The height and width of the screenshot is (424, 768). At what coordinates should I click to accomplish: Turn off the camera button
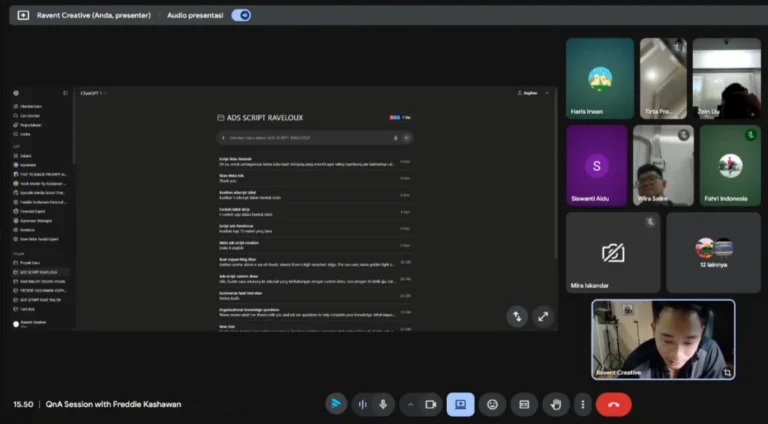point(431,404)
